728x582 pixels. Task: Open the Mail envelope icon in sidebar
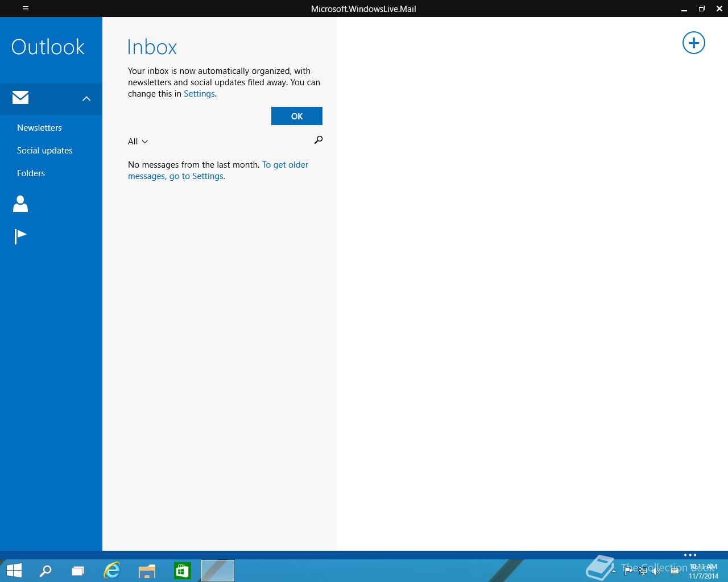[20, 98]
